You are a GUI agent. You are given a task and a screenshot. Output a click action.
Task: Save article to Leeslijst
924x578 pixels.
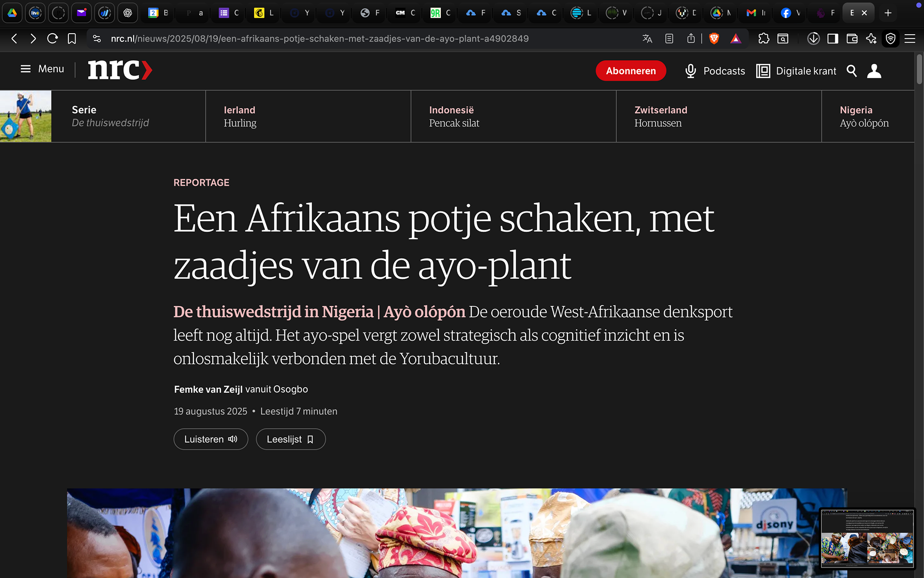(x=291, y=439)
